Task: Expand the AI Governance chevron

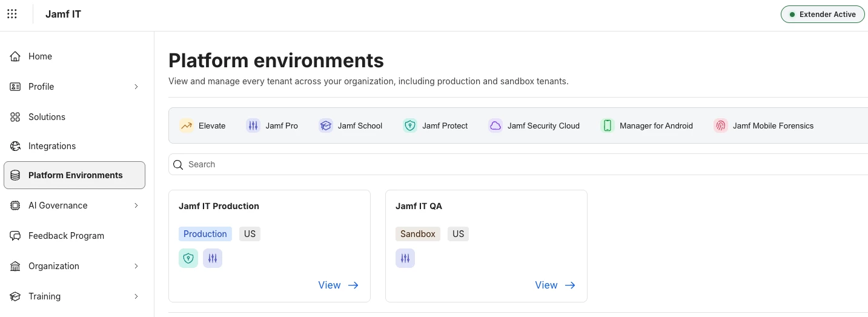Action: point(136,205)
